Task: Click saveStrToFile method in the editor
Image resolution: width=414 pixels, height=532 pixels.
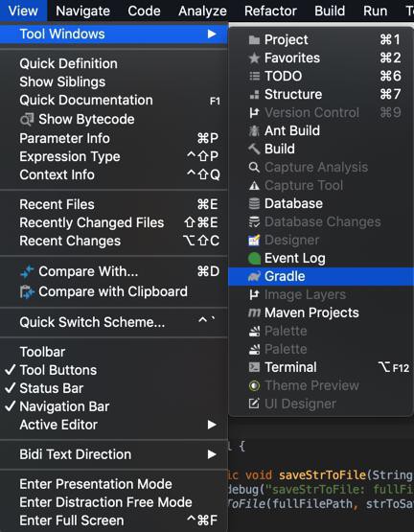Action: [x=322, y=475]
